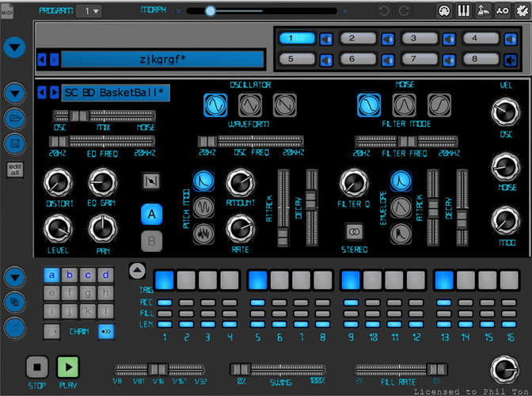Select sine LFO pitch mod type
This screenshot has width=532, height=396.
pos(203,207)
